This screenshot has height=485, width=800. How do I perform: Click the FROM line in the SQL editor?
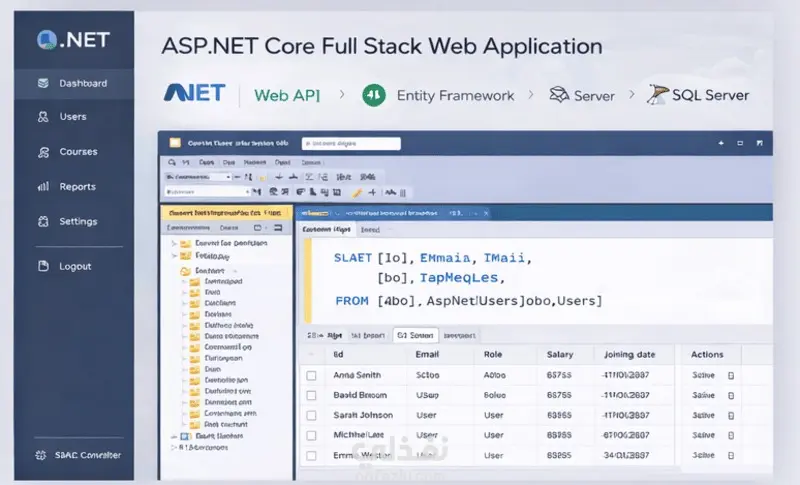pyautogui.click(x=469, y=301)
